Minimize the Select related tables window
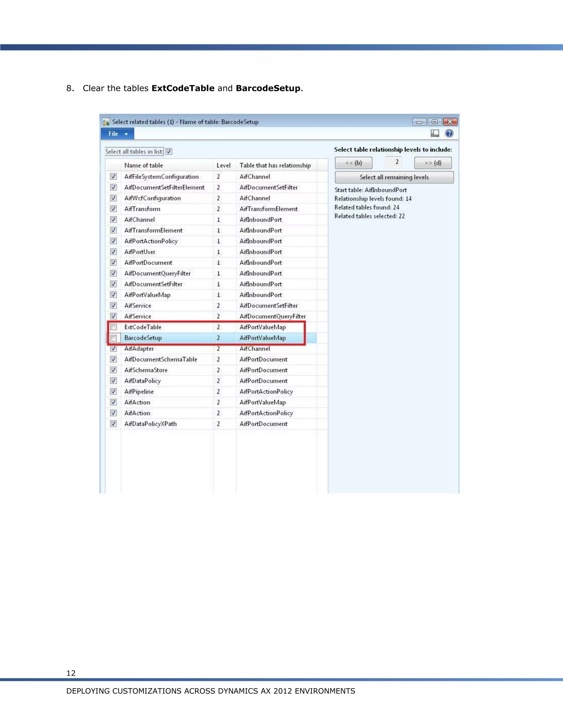563x728 pixels. click(419, 122)
